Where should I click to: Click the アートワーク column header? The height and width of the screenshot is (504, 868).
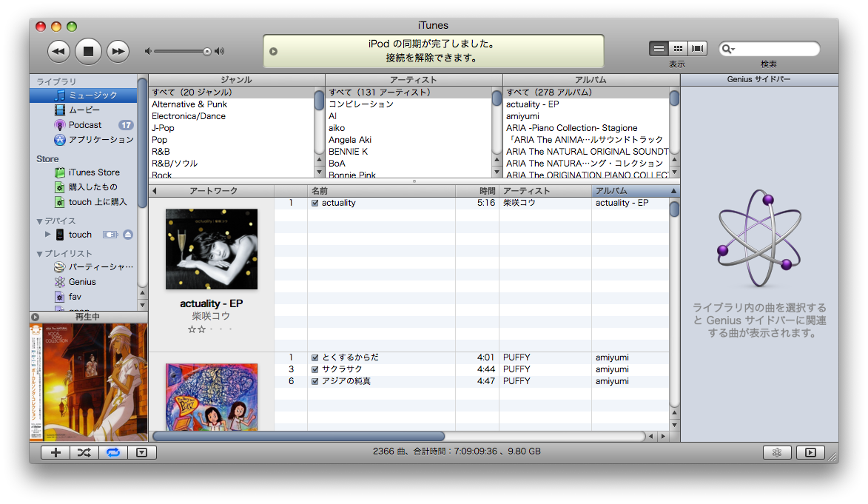point(214,191)
